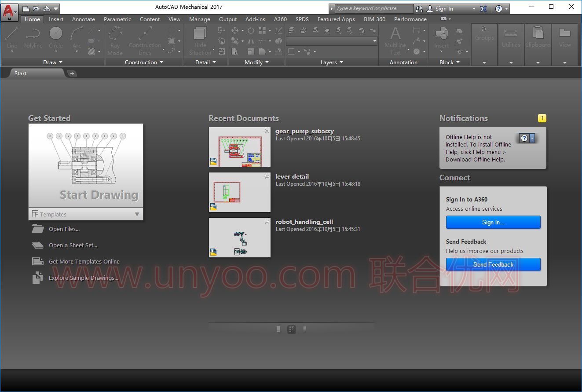Switch to the Insert ribbon tab

coord(56,19)
